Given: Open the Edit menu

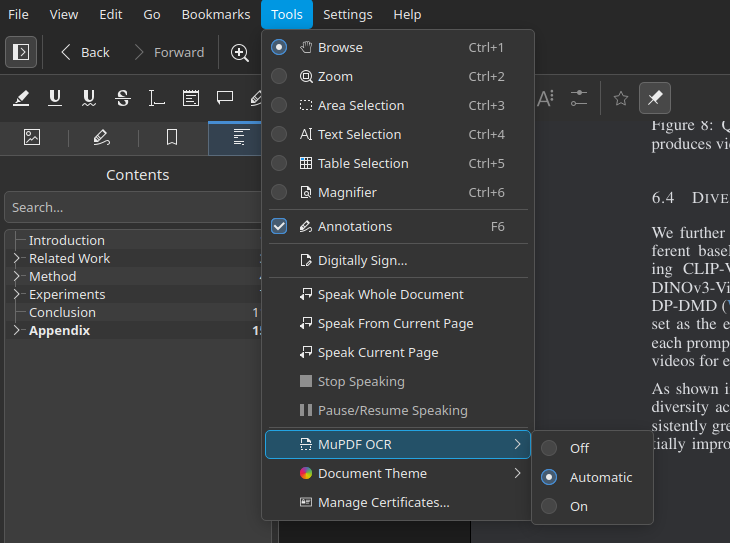Looking at the screenshot, I should [x=111, y=14].
